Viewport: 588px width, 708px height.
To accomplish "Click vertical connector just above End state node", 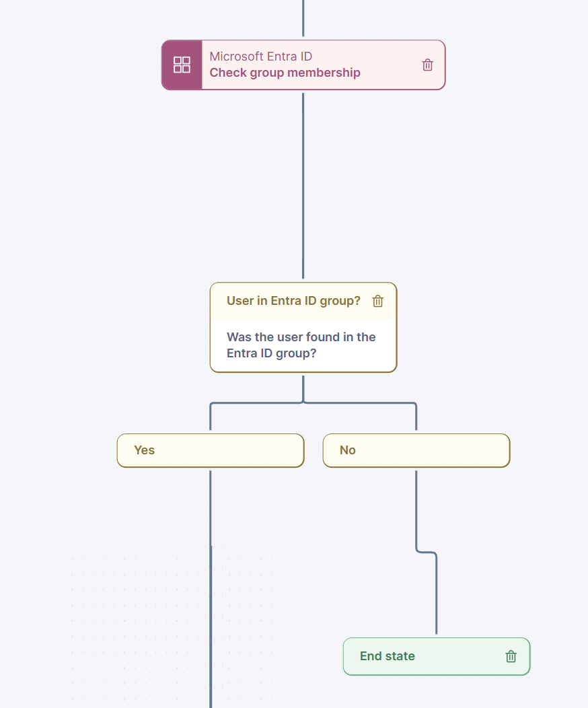I will point(436,606).
